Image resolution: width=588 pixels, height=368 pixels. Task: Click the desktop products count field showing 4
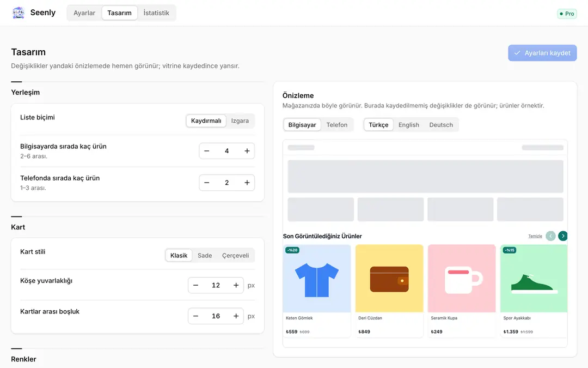227,151
